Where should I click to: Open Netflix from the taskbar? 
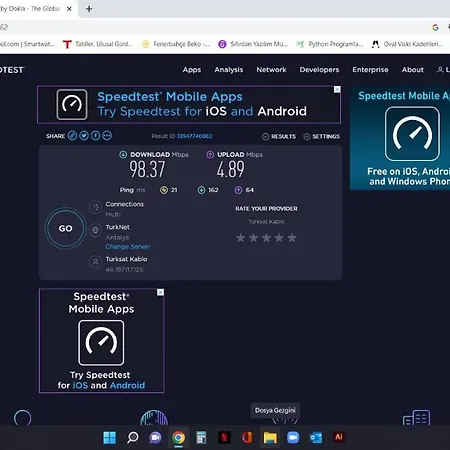point(224,437)
